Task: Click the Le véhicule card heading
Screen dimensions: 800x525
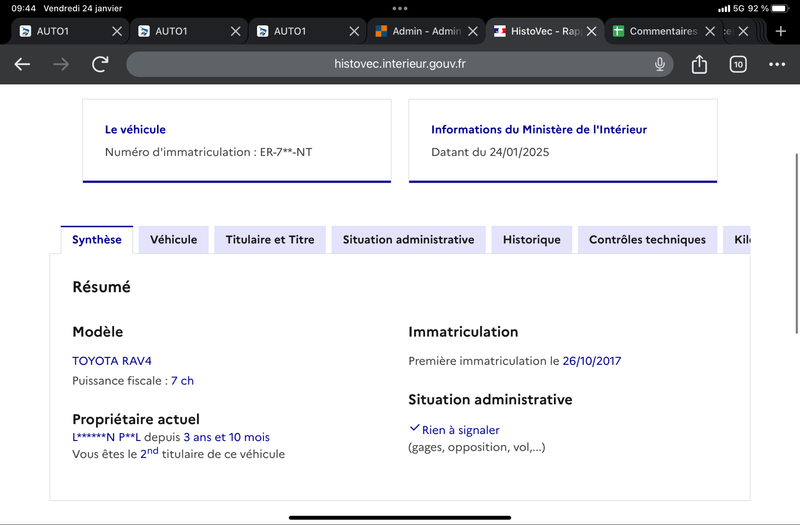Action: (x=135, y=130)
